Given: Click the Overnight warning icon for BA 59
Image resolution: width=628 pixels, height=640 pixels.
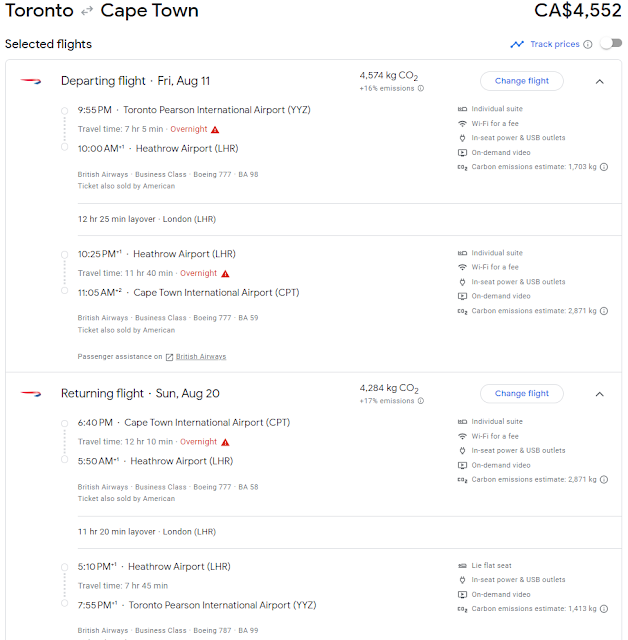Looking at the screenshot, I should pos(225,273).
